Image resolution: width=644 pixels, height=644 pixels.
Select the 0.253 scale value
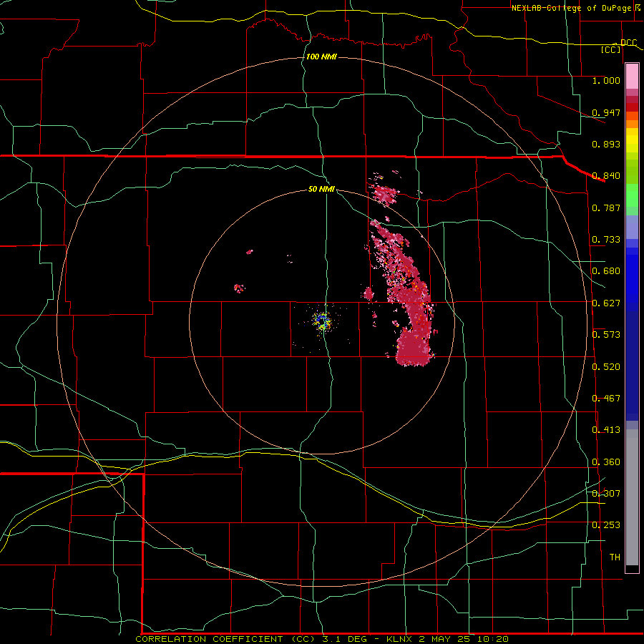tap(606, 525)
